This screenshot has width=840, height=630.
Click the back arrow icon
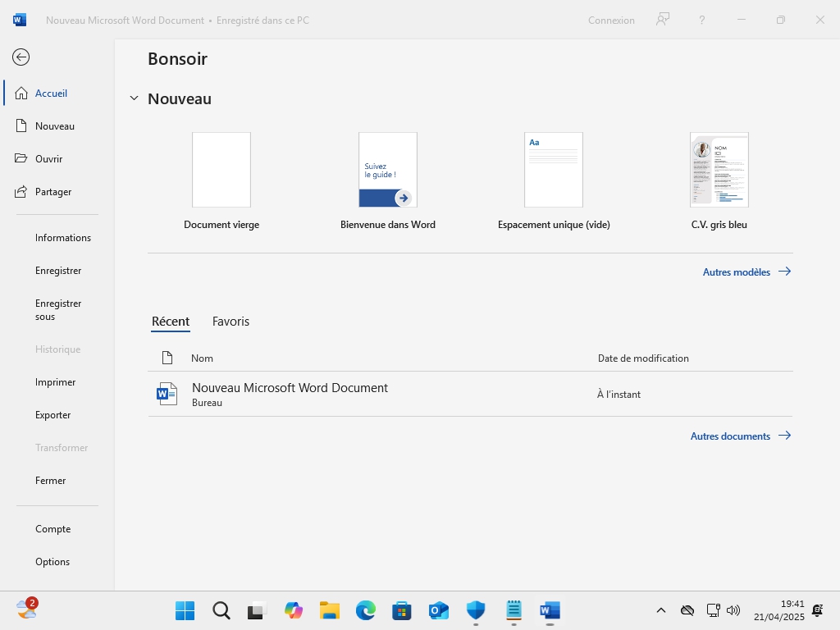[x=21, y=57]
